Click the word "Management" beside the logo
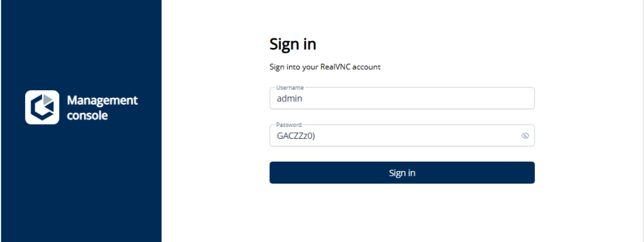This screenshot has height=242, width=644. point(102,100)
